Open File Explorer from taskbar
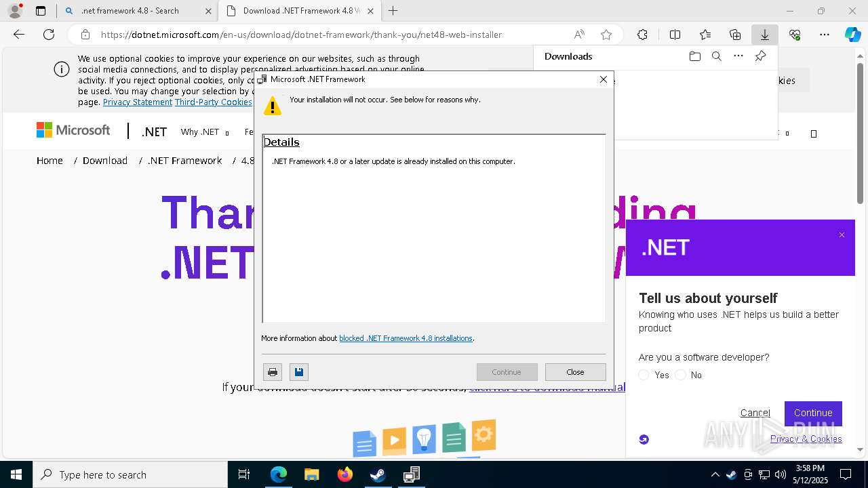The height and width of the screenshot is (488, 868). tap(311, 474)
